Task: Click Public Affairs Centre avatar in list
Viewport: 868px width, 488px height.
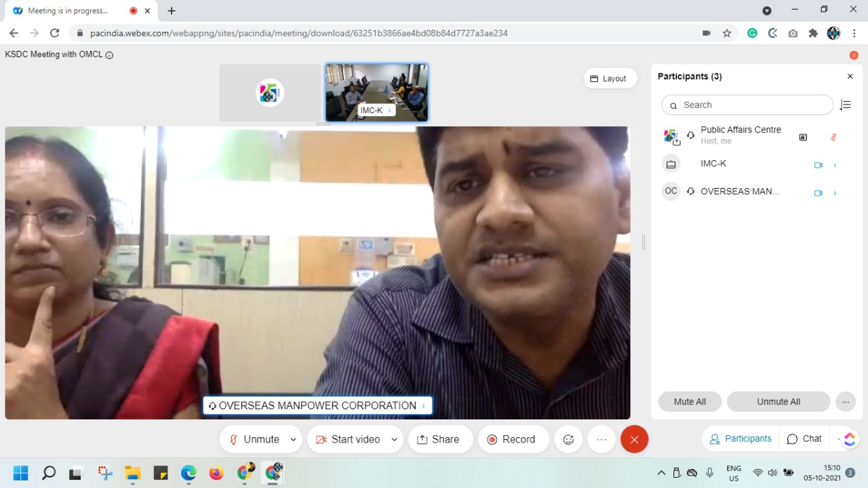Action: 671,136
